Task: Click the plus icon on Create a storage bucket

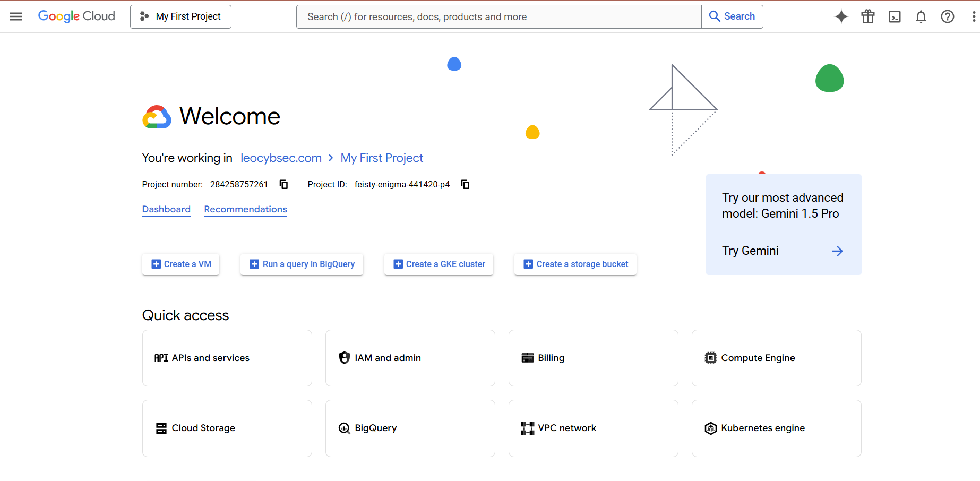Action: pos(528,264)
